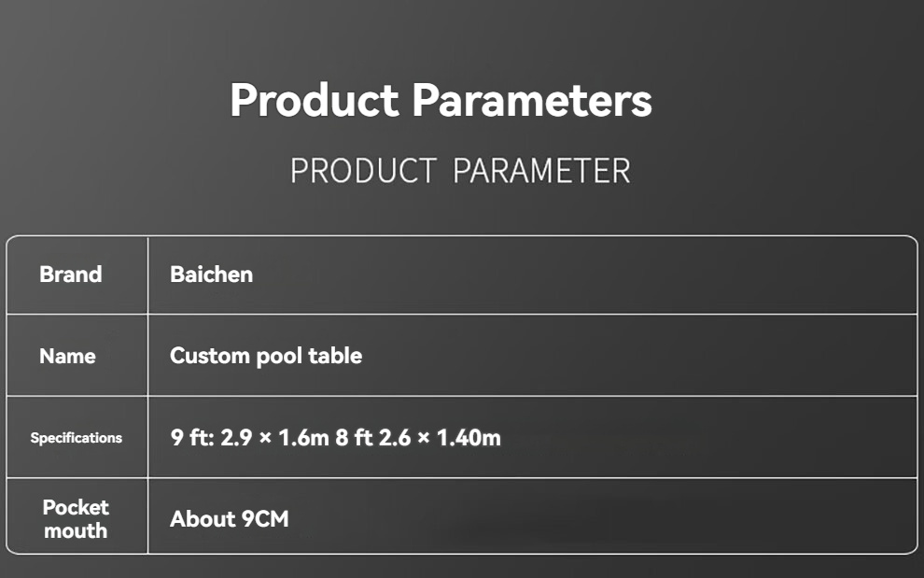Viewport: 924px width, 578px height.
Task: Click the word Custom in Name row
Action: (x=210, y=357)
